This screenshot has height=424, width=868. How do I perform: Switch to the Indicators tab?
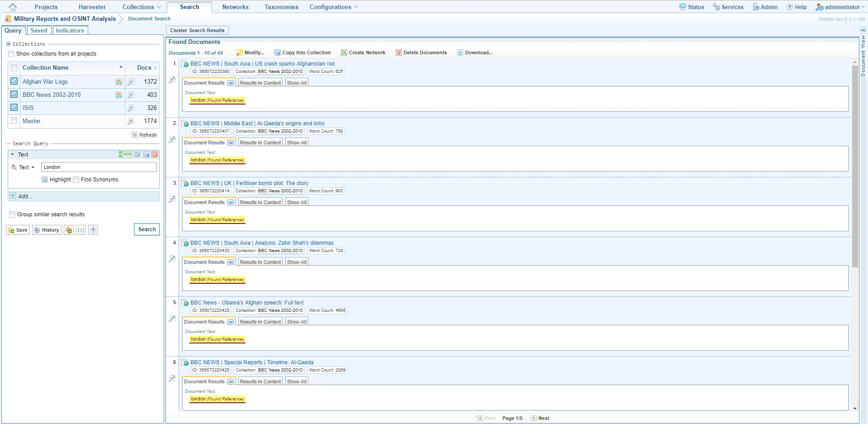point(70,30)
